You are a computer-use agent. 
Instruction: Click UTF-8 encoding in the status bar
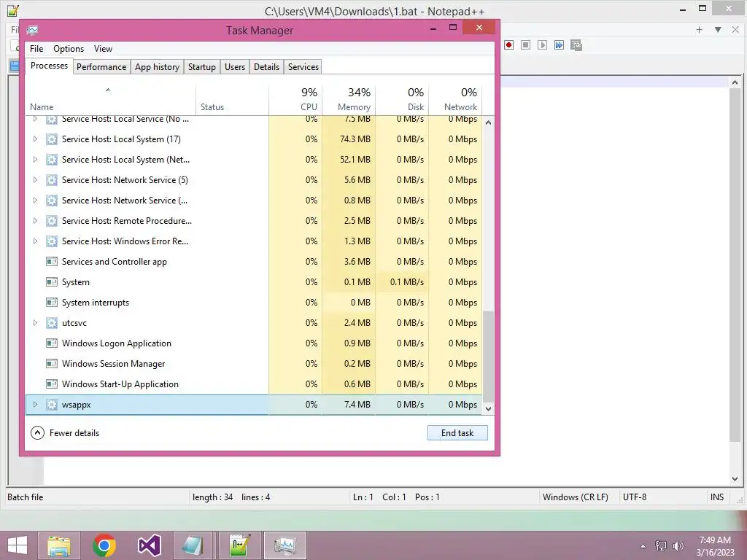click(635, 497)
